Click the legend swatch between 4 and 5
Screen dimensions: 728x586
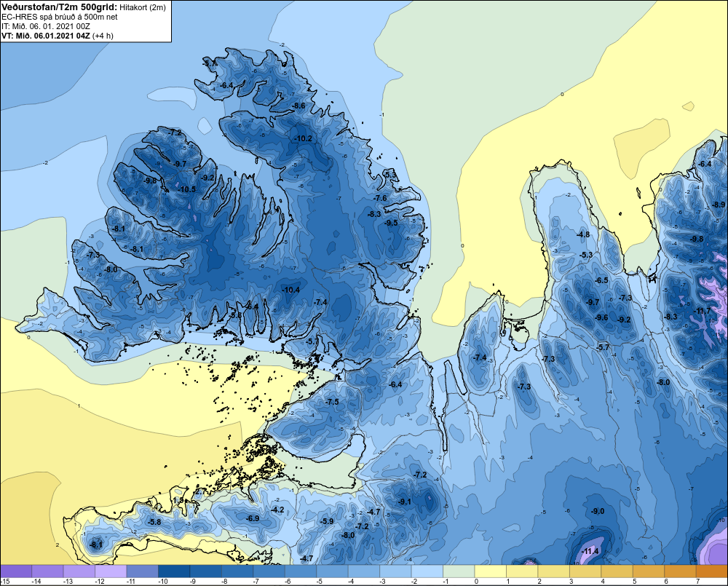(x=617, y=571)
